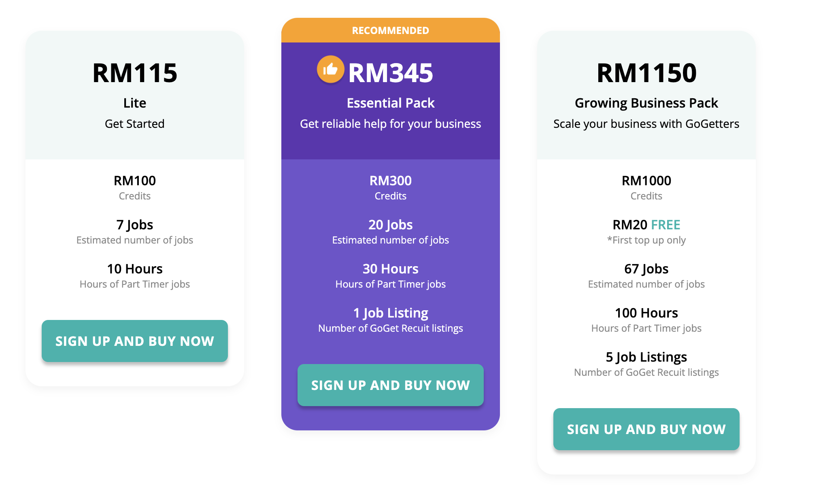Select the Essential Pack title
This screenshot has height=504, width=825.
(391, 103)
